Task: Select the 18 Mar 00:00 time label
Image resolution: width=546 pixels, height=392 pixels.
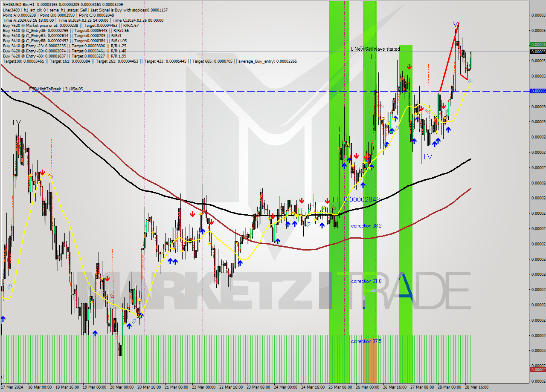Action: click(39, 387)
